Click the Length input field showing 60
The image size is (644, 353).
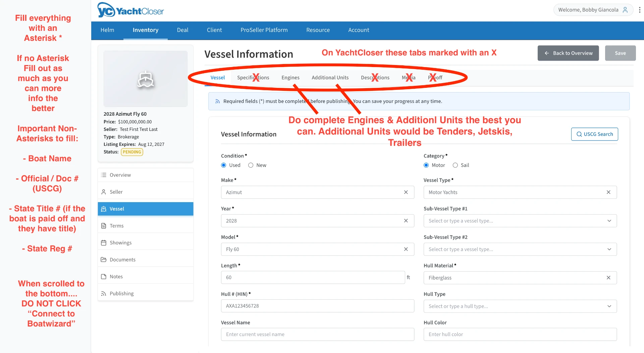(313, 277)
